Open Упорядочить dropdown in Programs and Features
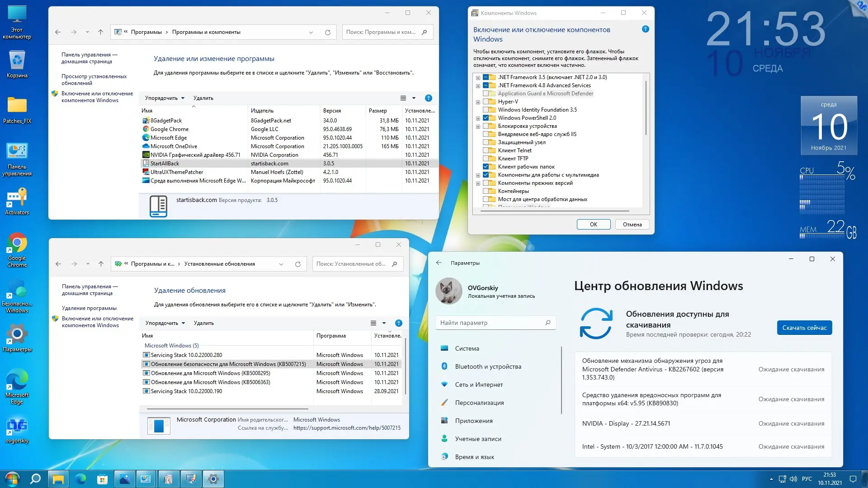The image size is (868, 488). pyautogui.click(x=165, y=98)
